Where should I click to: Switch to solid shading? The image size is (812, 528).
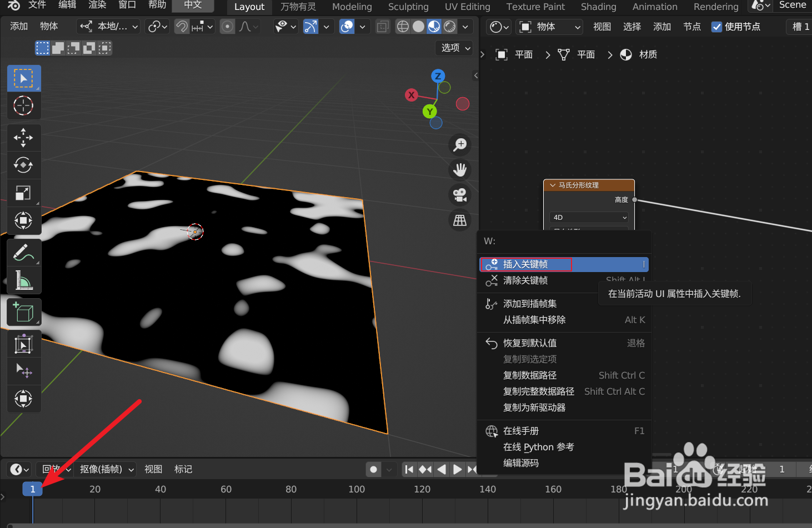pos(419,26)
